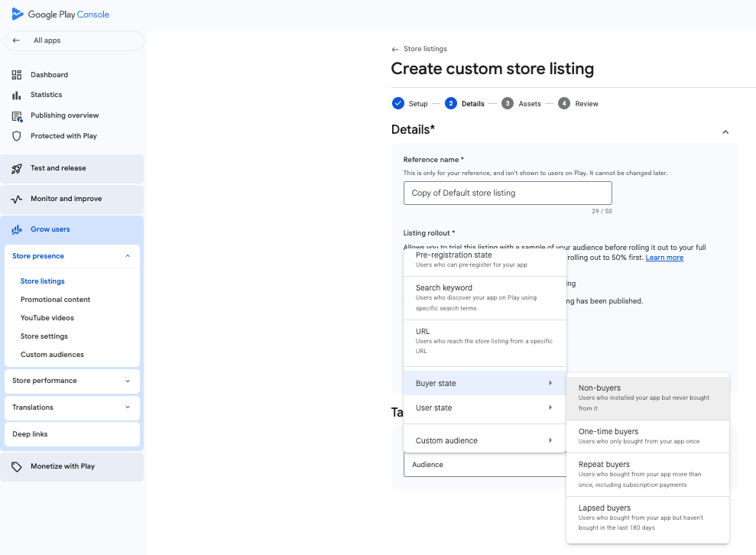Click the step 3 Assets circle
This screenshot has width=756, height=555.
tap(508, 103)
